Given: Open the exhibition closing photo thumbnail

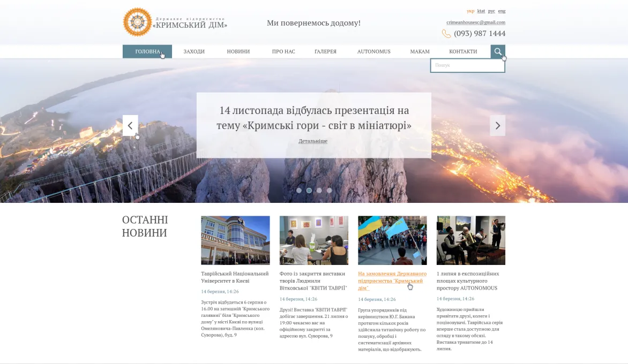Looking at the screenshot, I should [314, 240].
